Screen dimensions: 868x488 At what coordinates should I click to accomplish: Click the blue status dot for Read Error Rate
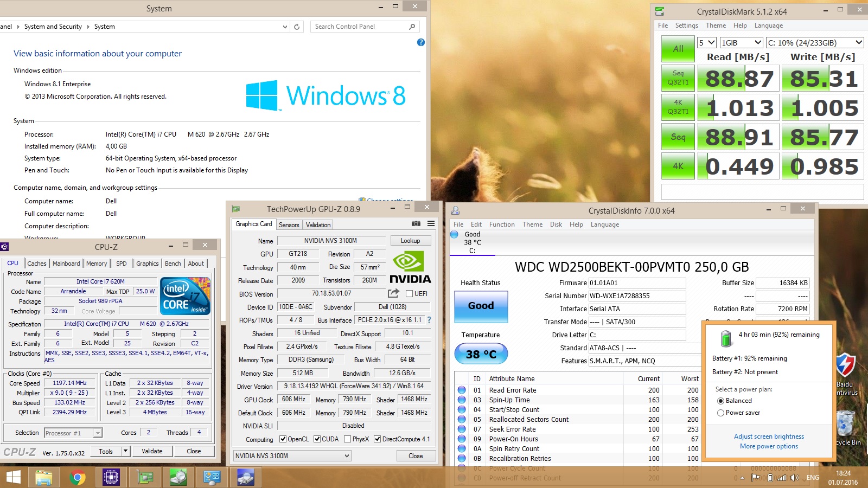click(x=462, y=390)
